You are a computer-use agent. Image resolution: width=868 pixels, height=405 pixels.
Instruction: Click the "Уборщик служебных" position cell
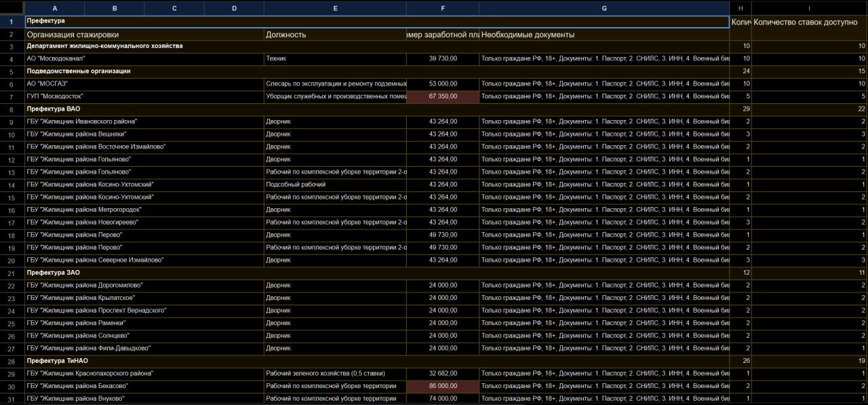coord(335,96)
